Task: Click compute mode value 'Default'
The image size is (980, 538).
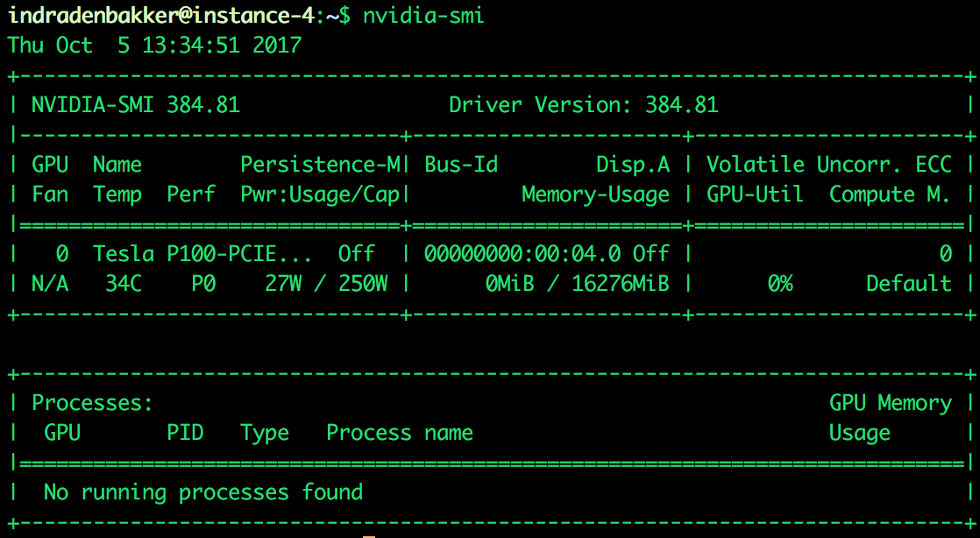Action: pyautogui.click(x=909, y=284)
